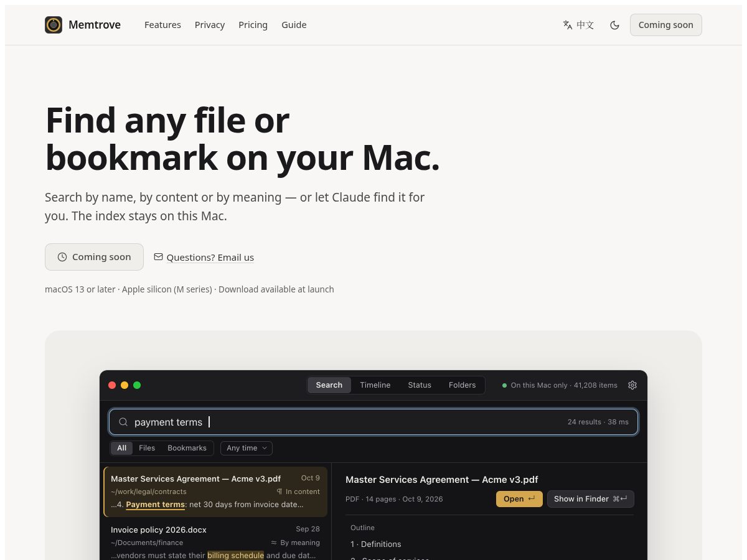Screen dimensions: 747x560
Task: Open the Any time dropdown
Action: pos(247,448)
